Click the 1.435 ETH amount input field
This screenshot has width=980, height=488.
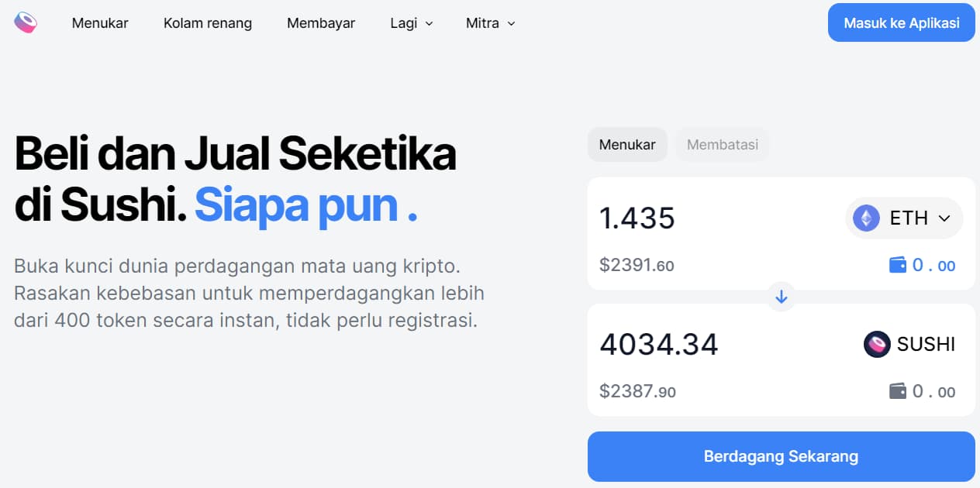[637, 218]
